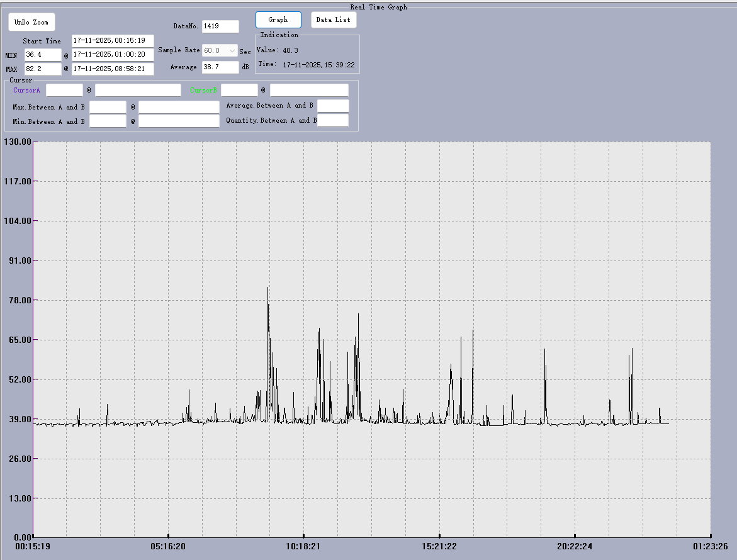Click the Quantity Between A and B field
The image size is (737, 560).
(333, 121)
